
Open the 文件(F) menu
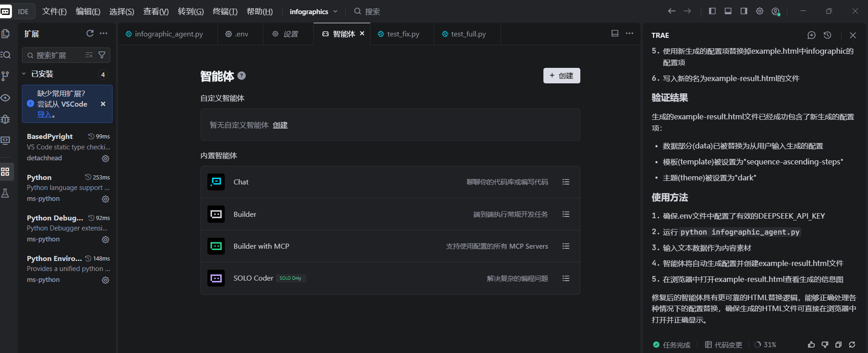point(54,11)
